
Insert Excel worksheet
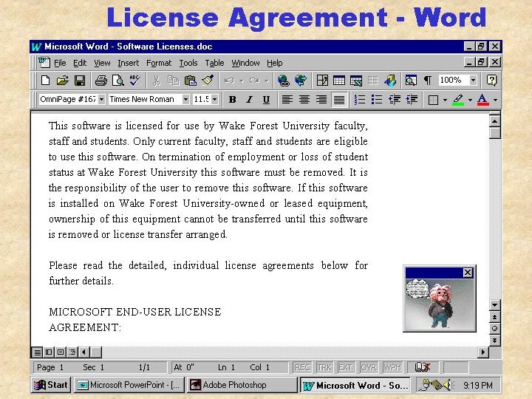coord(356,81)
